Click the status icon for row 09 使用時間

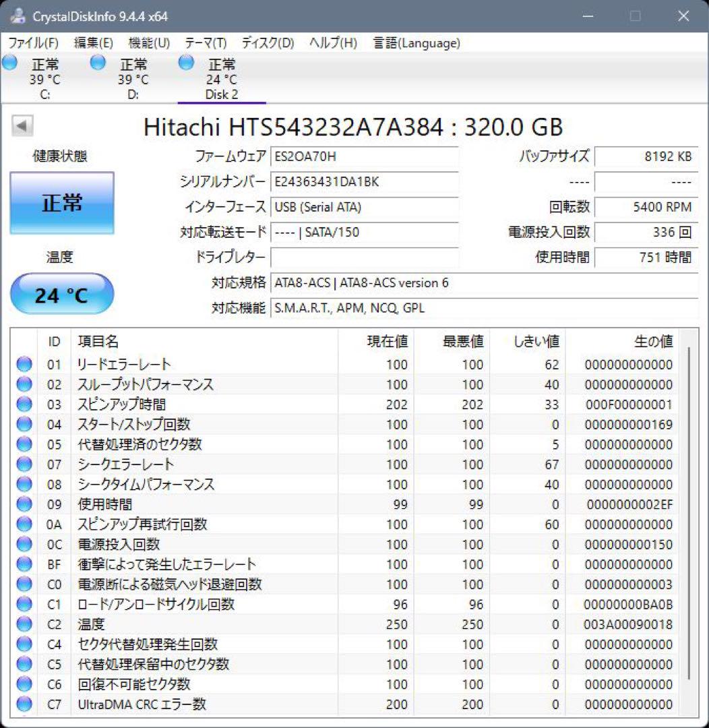24,504
